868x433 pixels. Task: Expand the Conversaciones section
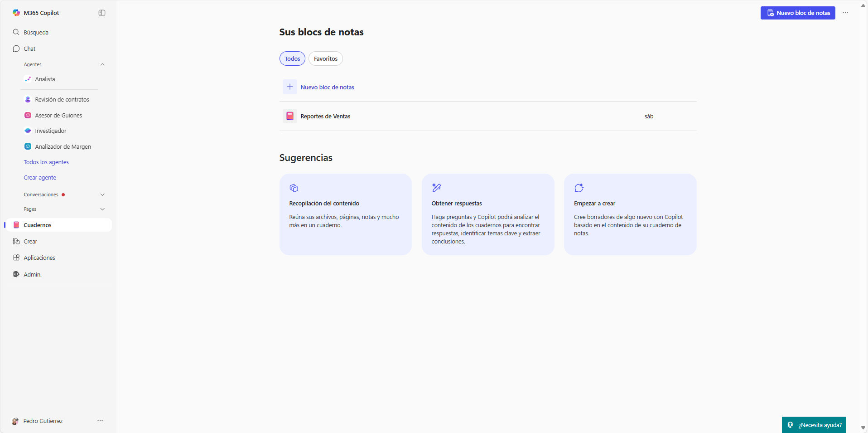pos(102,195)
